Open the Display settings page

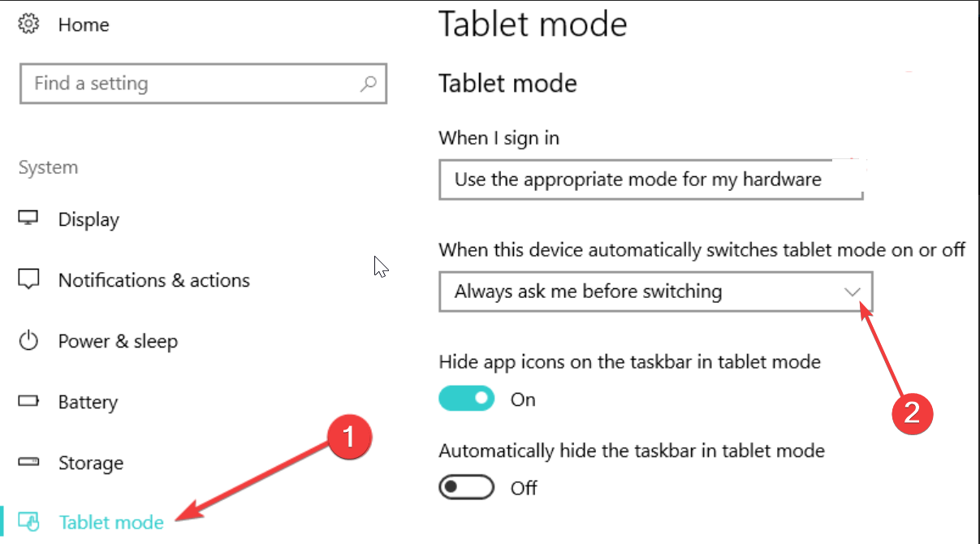(89, 219)
